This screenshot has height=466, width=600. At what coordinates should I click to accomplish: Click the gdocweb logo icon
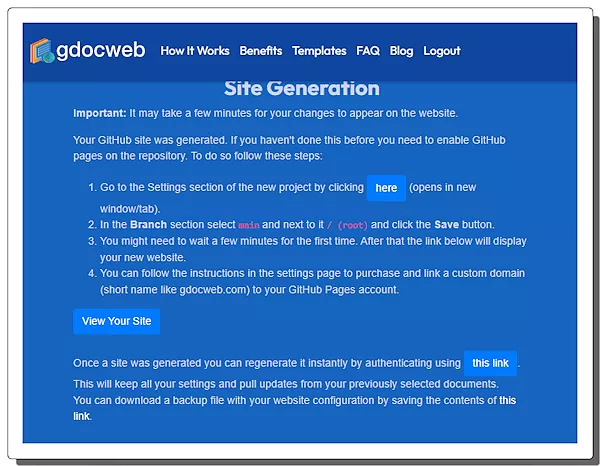point(42,51)
